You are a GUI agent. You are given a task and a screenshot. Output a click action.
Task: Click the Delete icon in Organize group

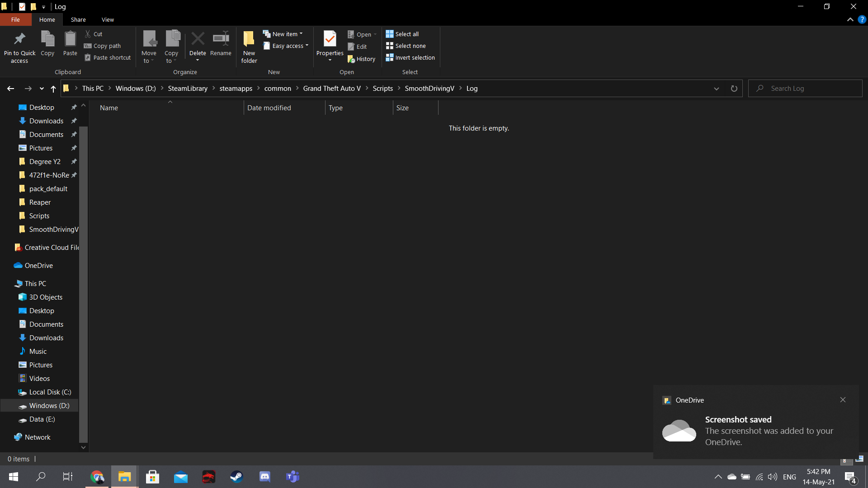coord(198,39)
